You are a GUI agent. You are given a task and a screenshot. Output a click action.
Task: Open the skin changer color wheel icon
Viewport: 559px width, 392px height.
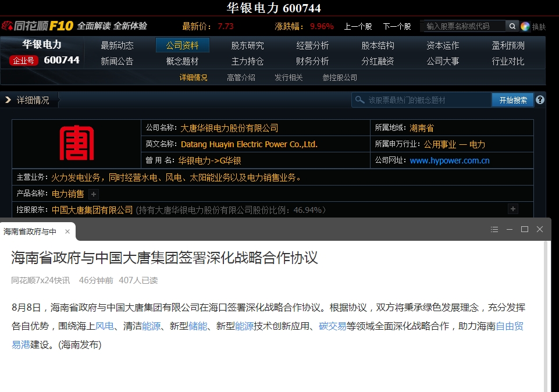[525, 26]
